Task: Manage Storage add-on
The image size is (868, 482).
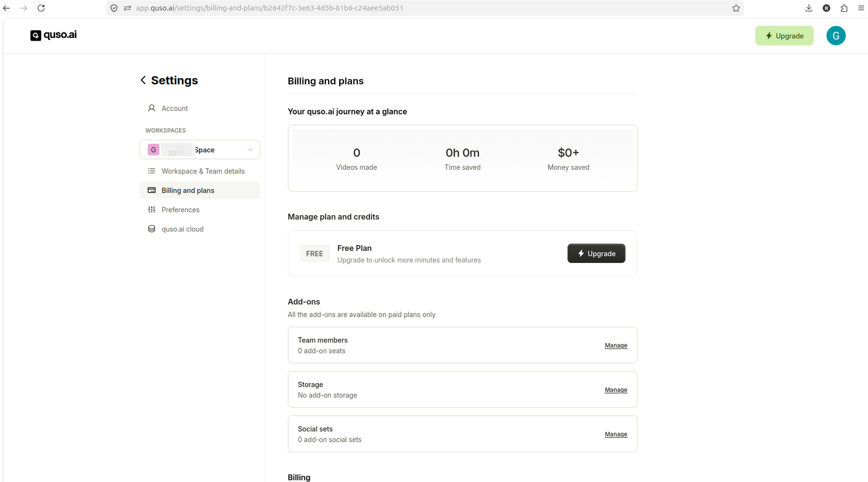Action: pos(616,390)
